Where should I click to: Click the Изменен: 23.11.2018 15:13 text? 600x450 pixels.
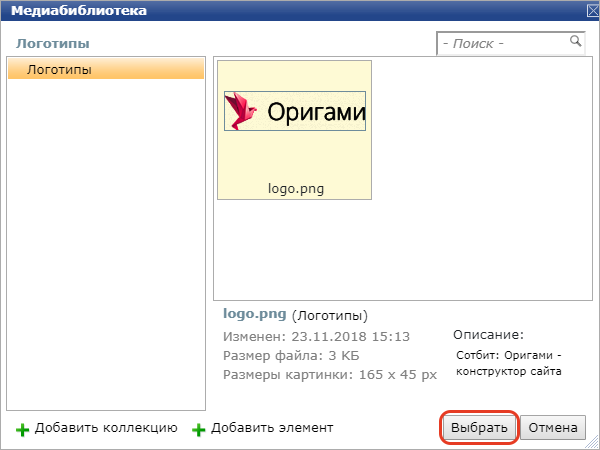316,336
